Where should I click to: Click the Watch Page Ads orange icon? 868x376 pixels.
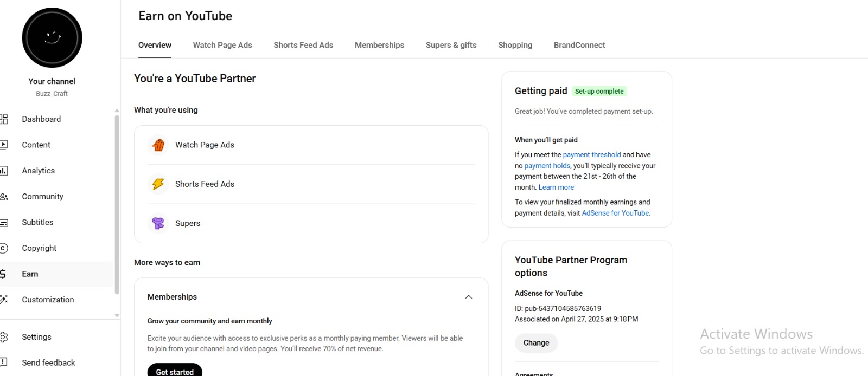(x=158, y=145)
